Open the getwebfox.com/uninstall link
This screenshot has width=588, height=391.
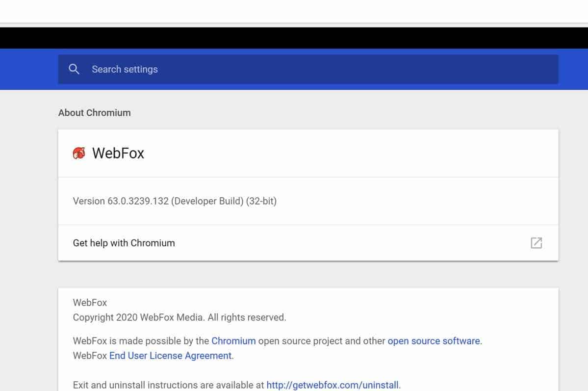pyautogui.click(x=332, y=385)
